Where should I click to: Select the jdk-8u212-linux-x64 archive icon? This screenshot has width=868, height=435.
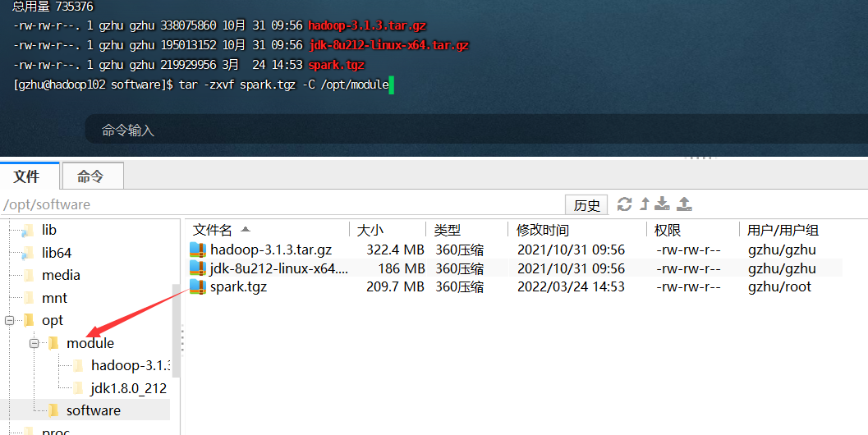[x=198, y=268]
